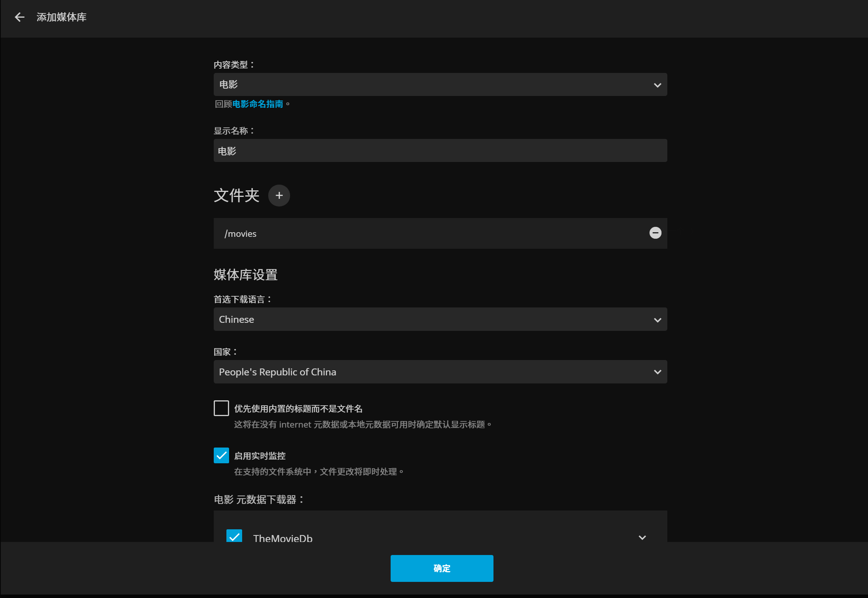Click the TheMovieDb label text

(283, 537)
